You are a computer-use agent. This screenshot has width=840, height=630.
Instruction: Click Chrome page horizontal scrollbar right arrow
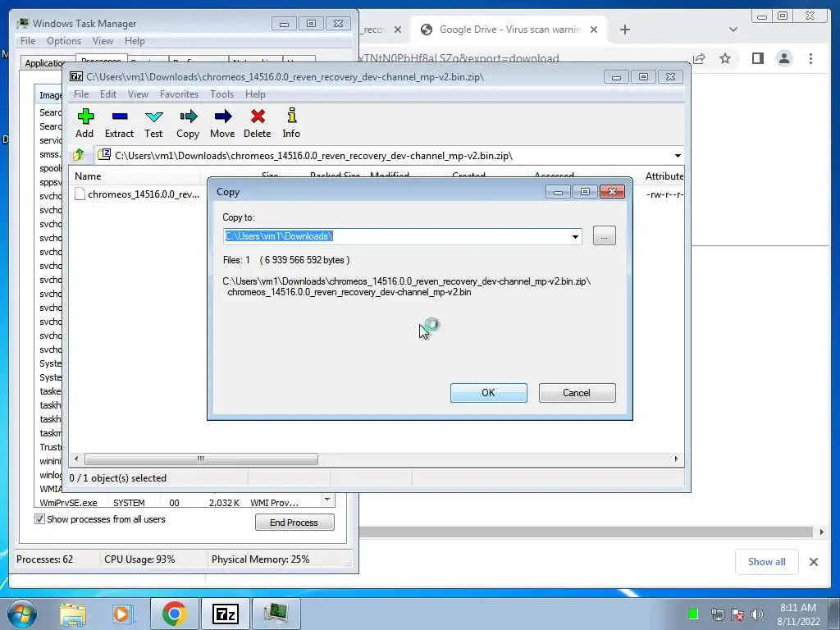[x=822, y=532]
